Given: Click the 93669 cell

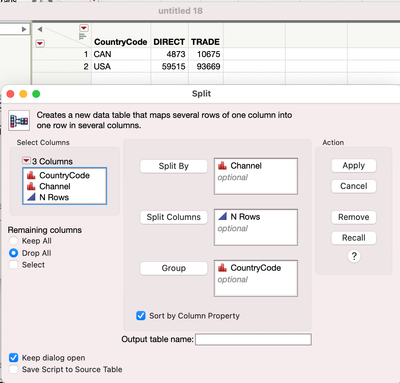Looking at the screenshot, I should 208,66.
